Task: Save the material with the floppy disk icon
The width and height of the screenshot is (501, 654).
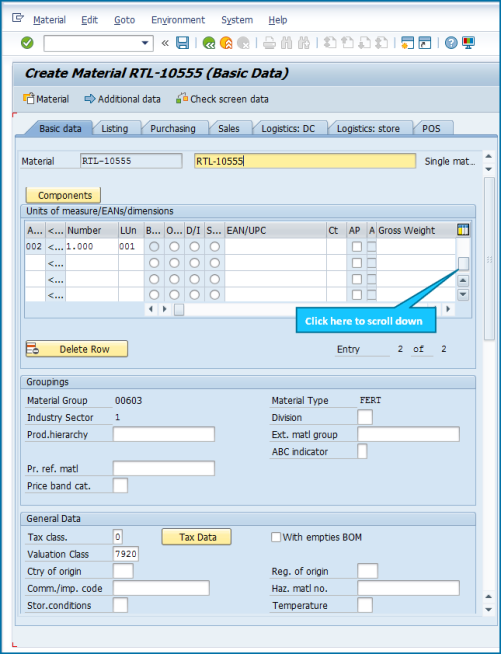Action: (x=182, y=43)
